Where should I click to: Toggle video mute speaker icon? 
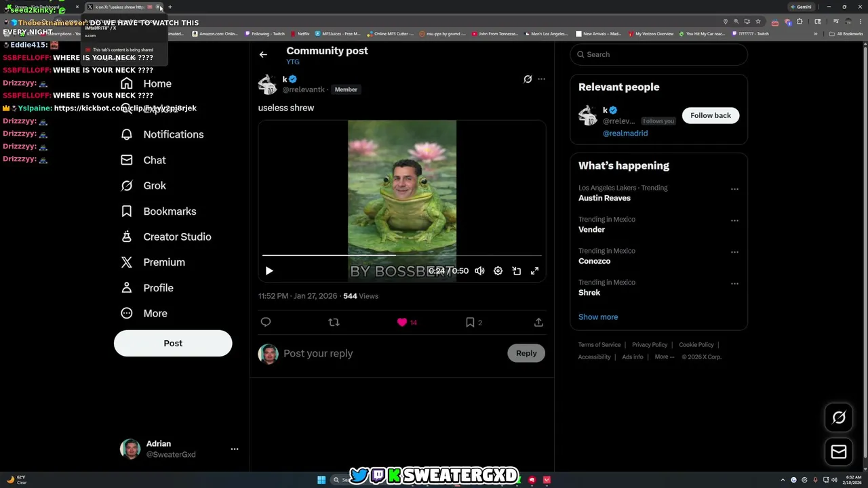pos(479,271)
